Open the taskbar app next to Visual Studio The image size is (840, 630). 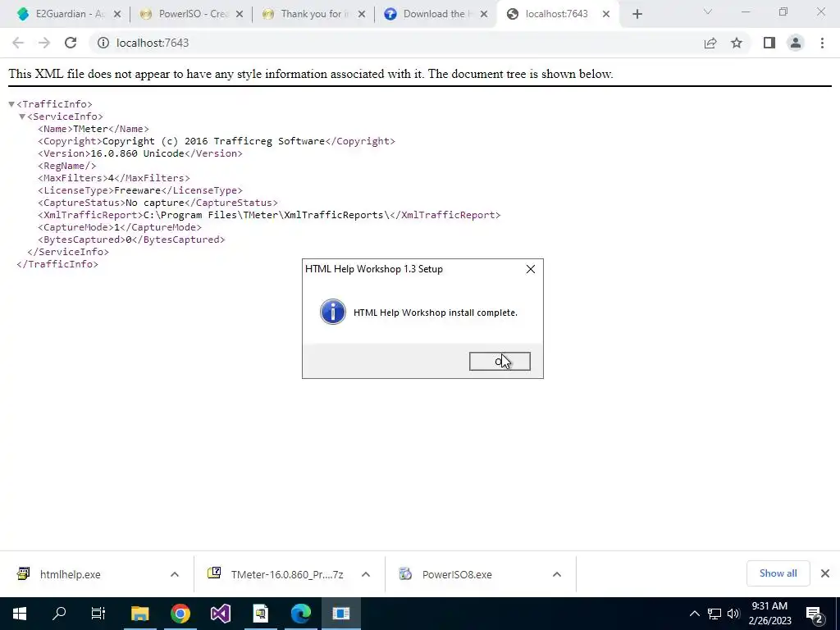click(x=260, y=614)
